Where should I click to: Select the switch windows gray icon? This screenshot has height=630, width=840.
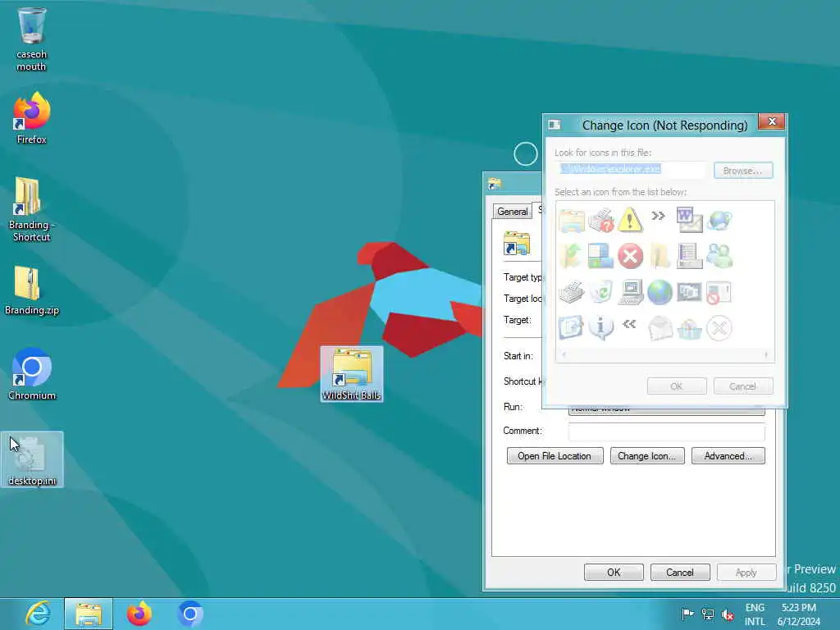[x=689, y=292]
